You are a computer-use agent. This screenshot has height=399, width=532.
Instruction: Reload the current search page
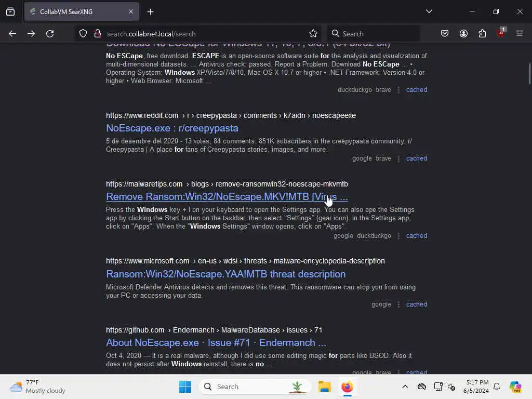[50, 34]
